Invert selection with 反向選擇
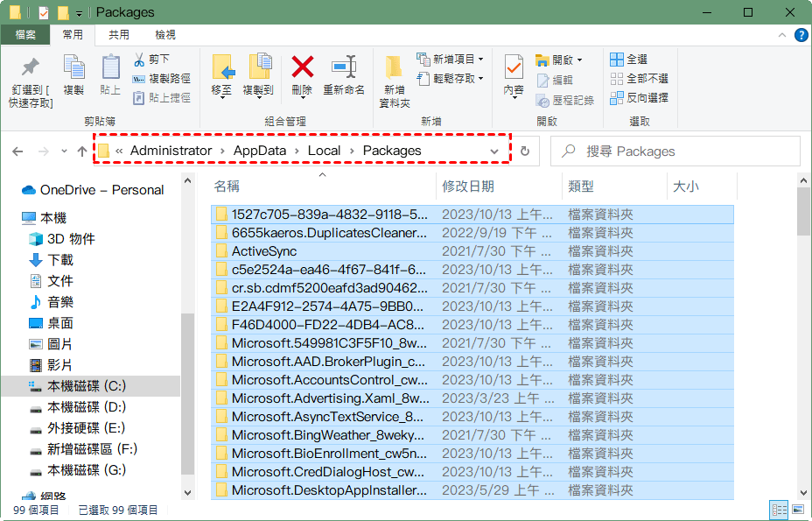Screen dimensions: 812x521 pyautogui.click(x=639, y=97)
